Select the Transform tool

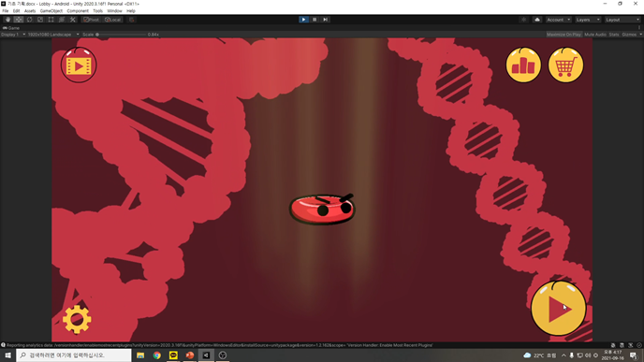tap(62, 20)
